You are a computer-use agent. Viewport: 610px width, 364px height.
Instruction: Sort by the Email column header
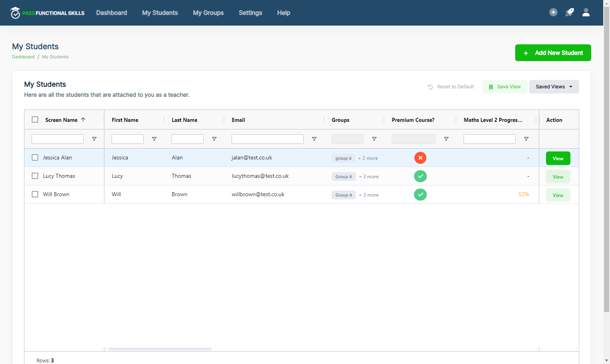click(238, 120)
